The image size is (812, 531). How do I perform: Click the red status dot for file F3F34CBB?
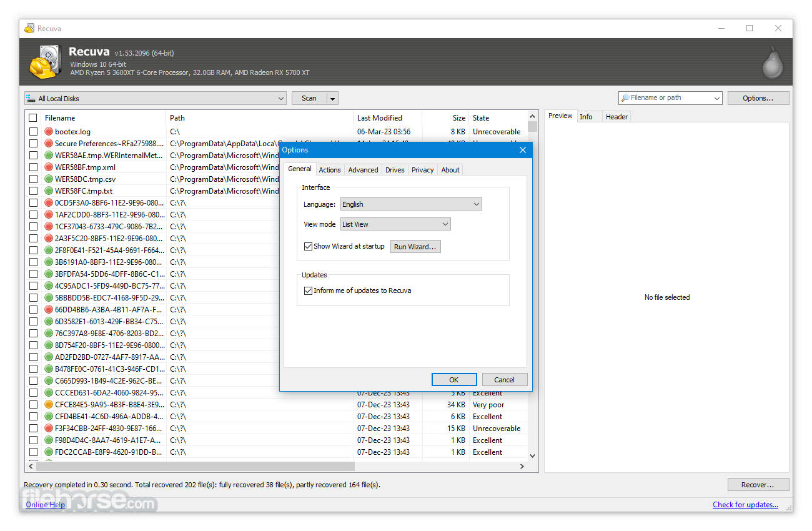(x=49, y=429)
